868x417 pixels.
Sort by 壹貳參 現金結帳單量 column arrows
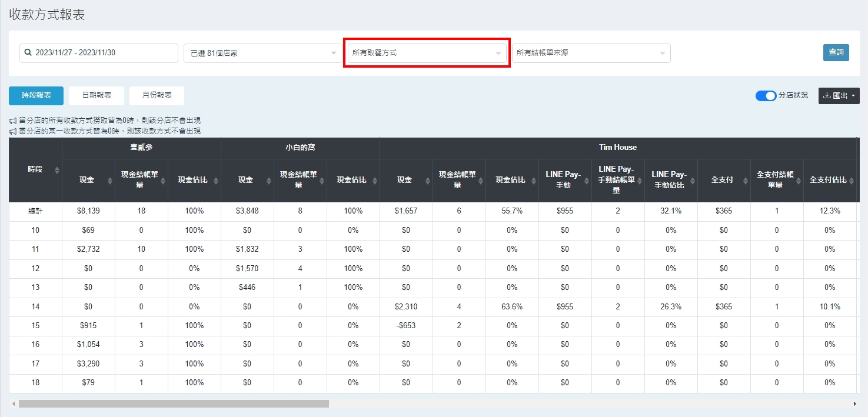[x=163, y=181]
